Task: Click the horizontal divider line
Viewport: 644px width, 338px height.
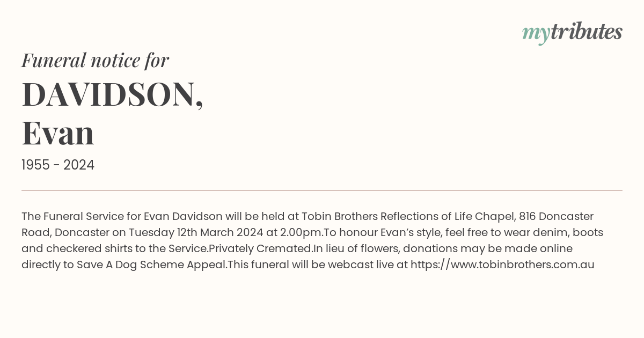Action: tap(322, 190)
